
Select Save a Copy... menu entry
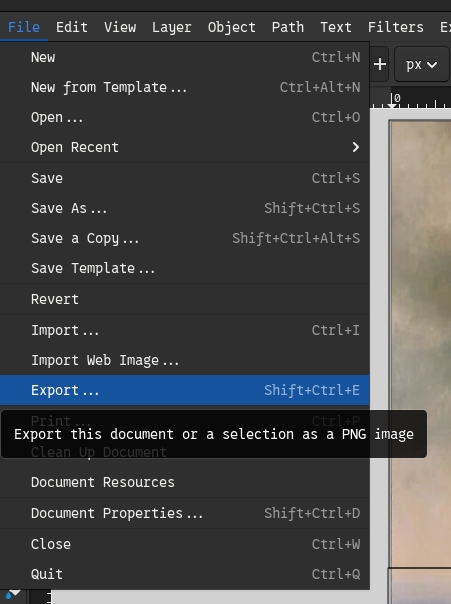click(x=184, y=238)
